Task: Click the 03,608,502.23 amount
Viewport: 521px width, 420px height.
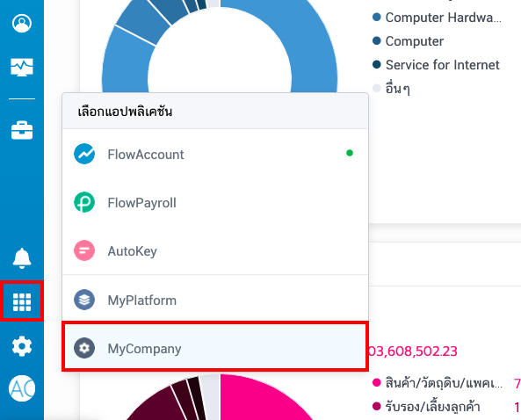Action: pos(413,351)
